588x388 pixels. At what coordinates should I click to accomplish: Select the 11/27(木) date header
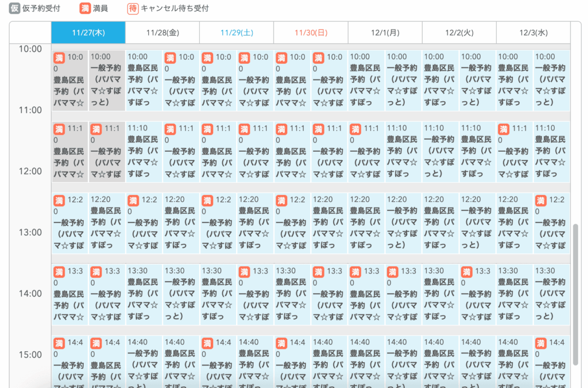click(x=88, y=33)
